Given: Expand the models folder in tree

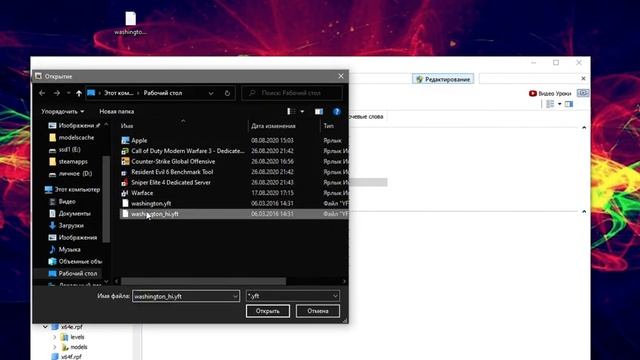Looking at the screenshot, I should point(55,347).
